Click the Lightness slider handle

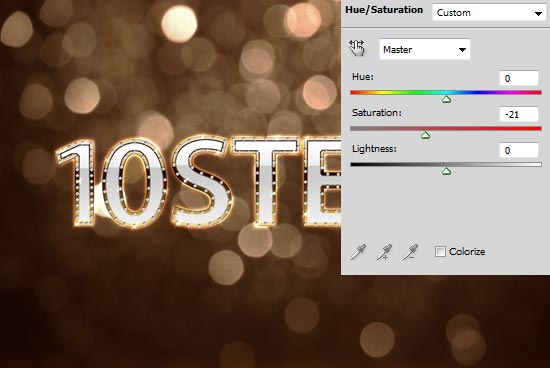(446, 171)
